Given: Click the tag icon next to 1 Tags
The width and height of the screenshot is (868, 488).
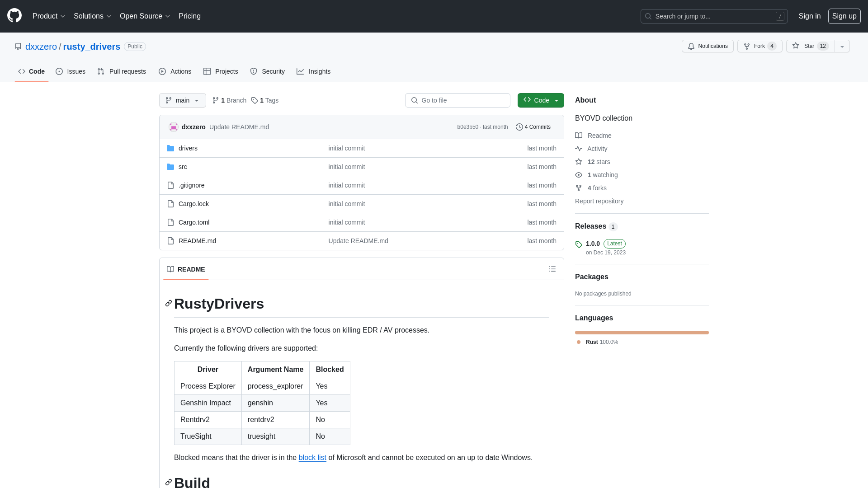Looking at the screenshot, I should [x=255, y=100].
